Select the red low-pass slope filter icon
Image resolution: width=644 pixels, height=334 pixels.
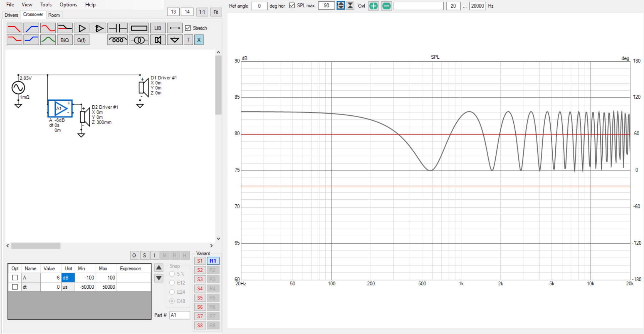tap(14, 28)
